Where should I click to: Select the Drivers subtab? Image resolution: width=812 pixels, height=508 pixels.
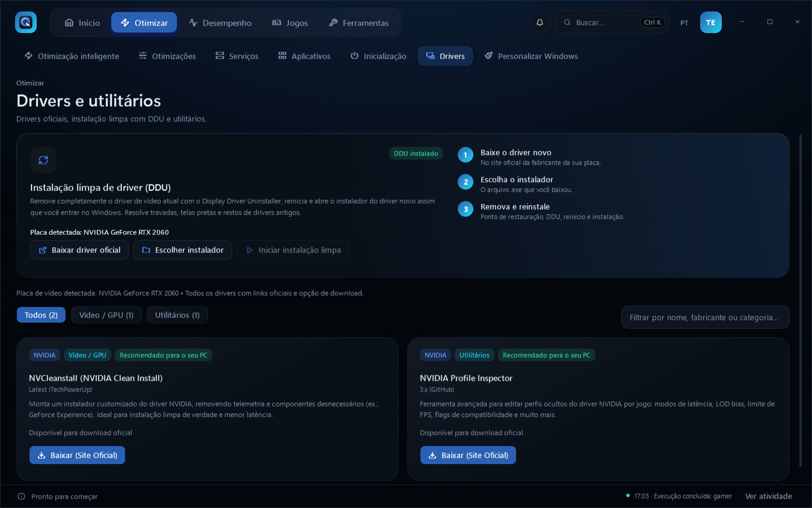point(445,56)
